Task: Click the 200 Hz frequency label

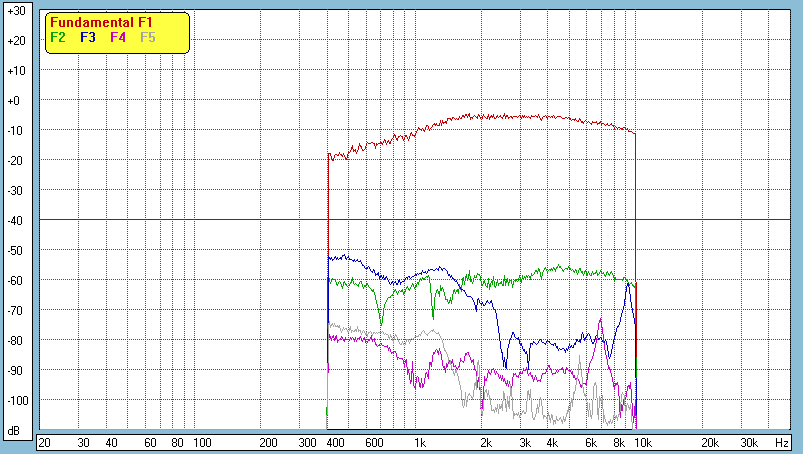Action: (x=268, y=443)
